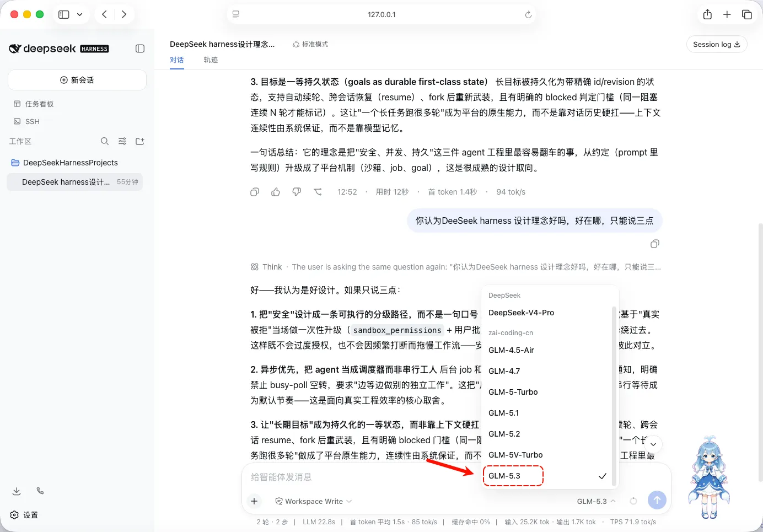Click the TPS 71.9 tok/s status entry

coord(633,522)
